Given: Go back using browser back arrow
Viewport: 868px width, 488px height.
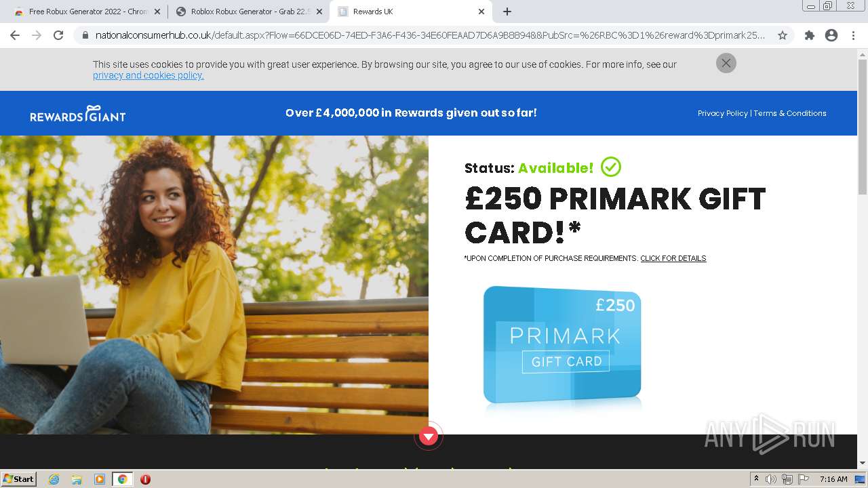Looking at the screenshot, I should [15, 35].
